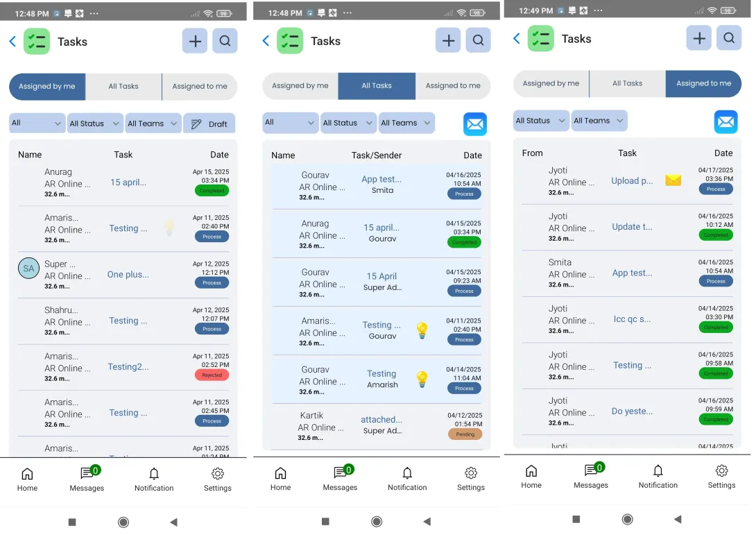
Task: Switch to Assigned to me tab on left screen
Action: click(200, 87)
